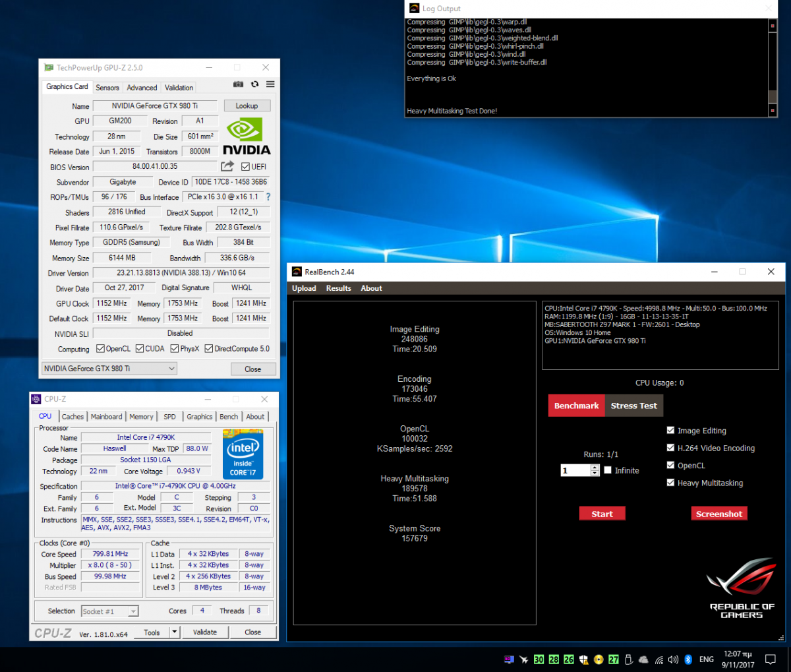Click the runs number input field

pos(575,470)
